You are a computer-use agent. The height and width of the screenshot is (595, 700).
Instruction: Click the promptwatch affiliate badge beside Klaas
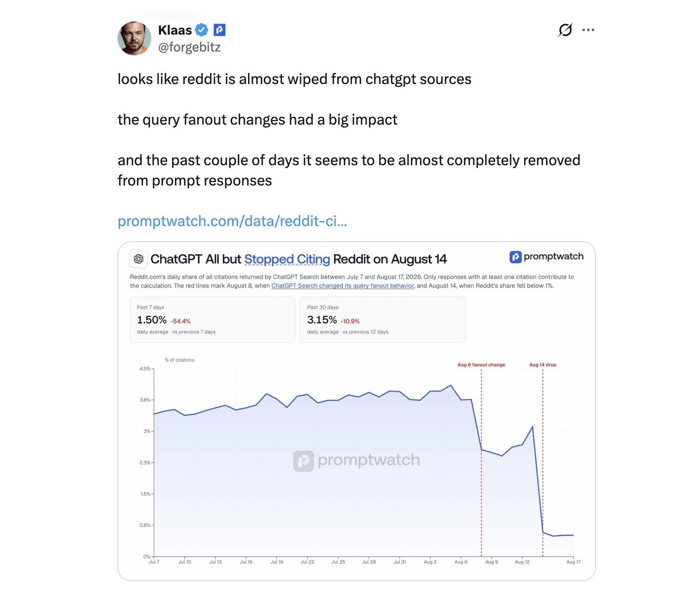point(219,30)
